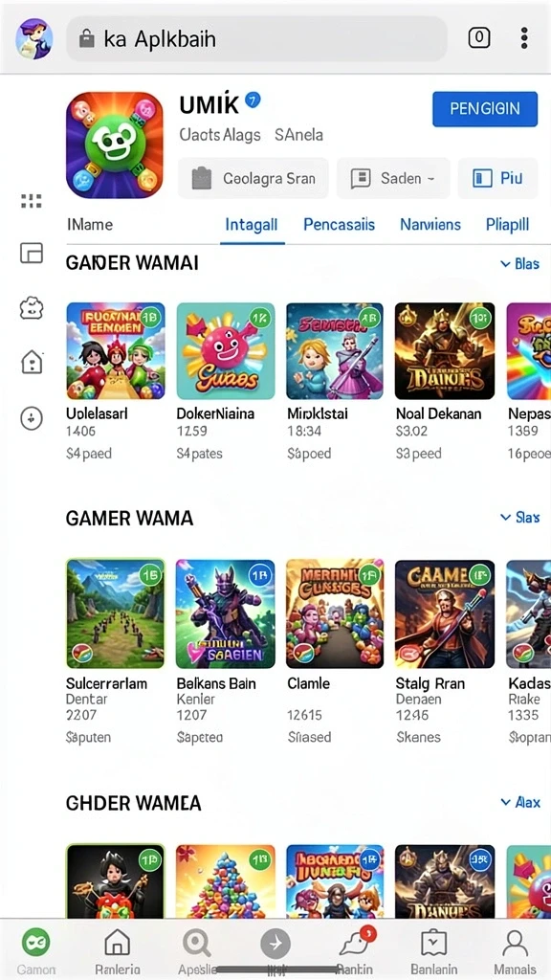This screenshot has height=980, width=551.
Task: Open the Sulcerrarlam game thumbnail
Action: coord(116,613)
